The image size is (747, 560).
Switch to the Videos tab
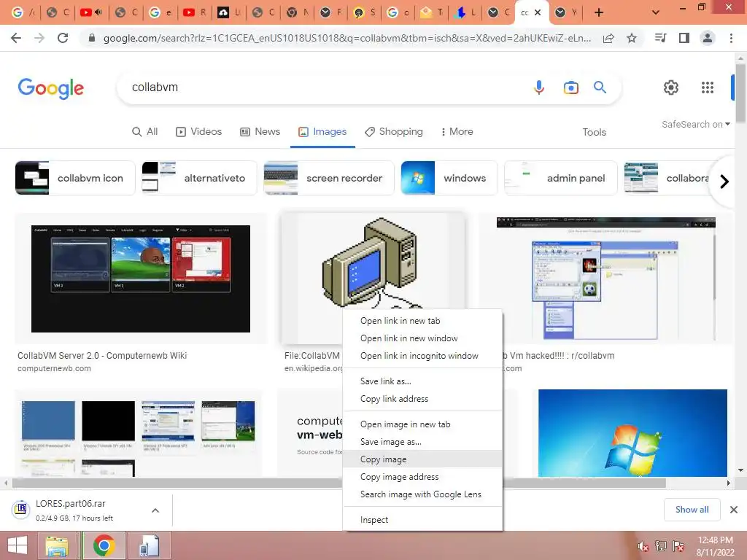click(198, 131)
